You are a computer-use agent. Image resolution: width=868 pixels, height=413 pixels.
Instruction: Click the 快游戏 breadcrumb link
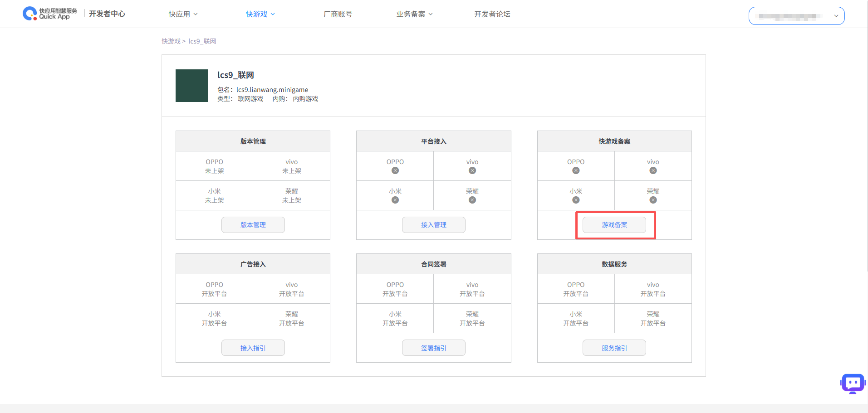[171, 41]
